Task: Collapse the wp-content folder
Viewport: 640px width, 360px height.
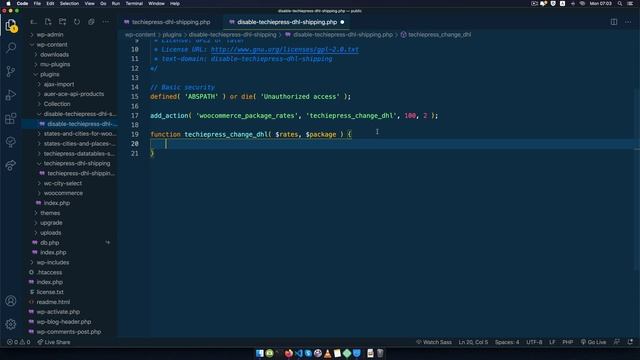Action: point(51,44)
